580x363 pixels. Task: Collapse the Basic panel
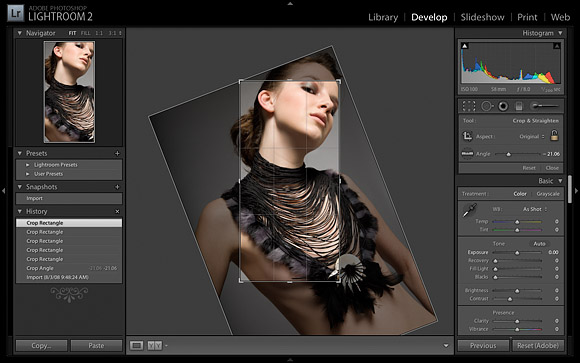pos(560,181)
